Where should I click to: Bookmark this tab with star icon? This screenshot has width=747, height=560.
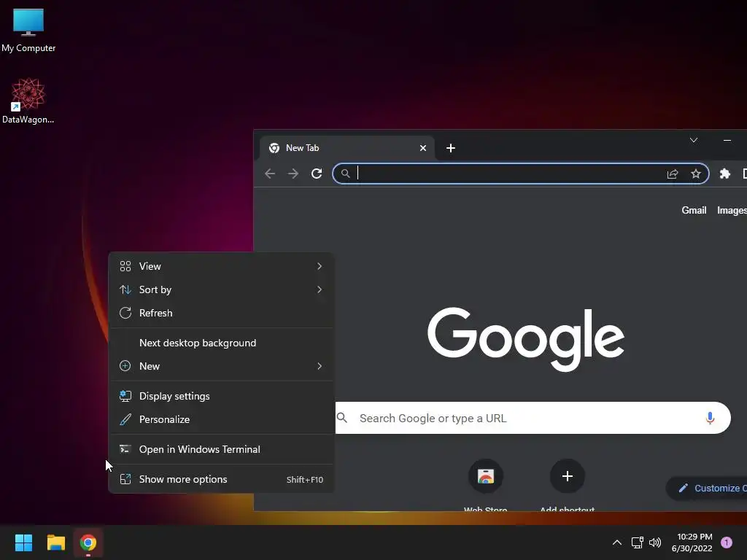(696, 174)
